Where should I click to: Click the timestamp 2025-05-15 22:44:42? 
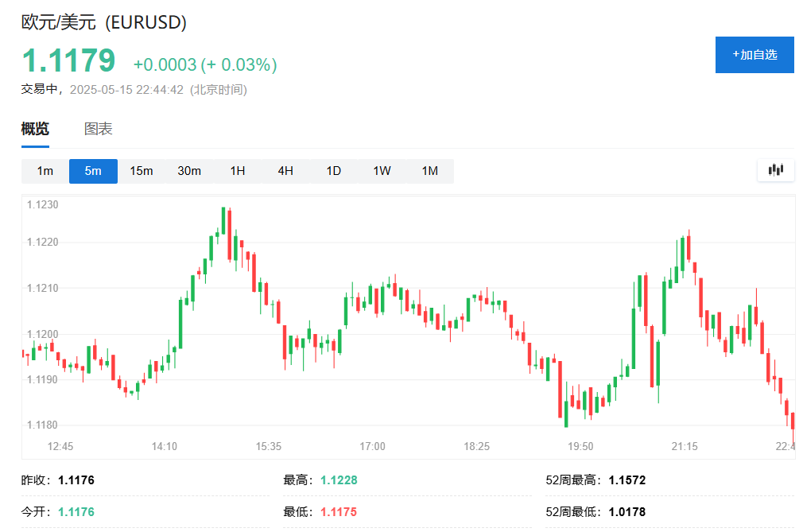(x=126, y=90)
